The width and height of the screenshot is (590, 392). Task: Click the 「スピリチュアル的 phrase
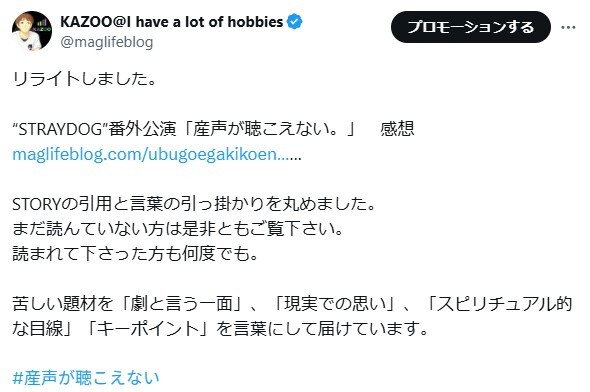pos(500,304)
